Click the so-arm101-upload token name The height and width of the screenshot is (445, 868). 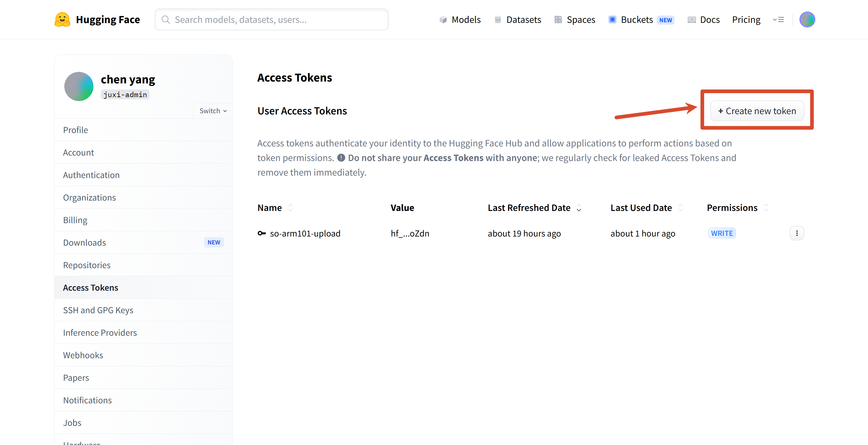(305, 233)
